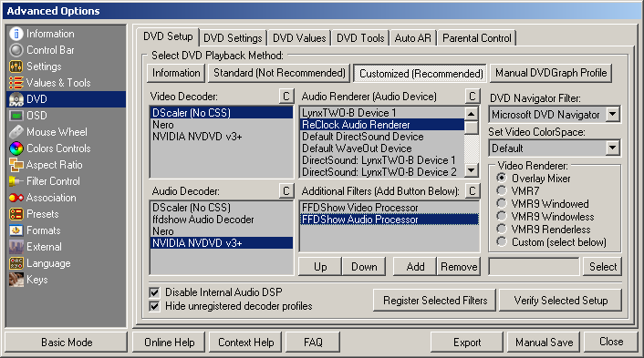Open the FAQ
The height and width of the screenshot is (358, 644).
click(313, 343)
